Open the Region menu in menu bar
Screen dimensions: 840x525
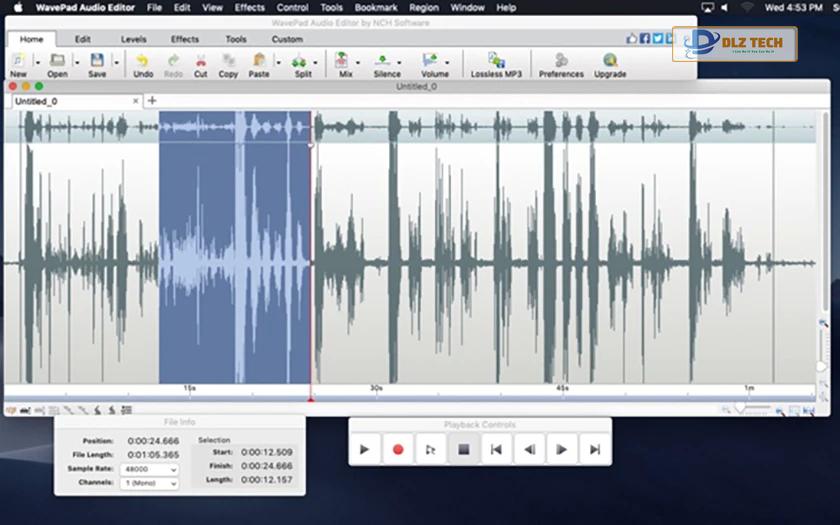pos(424,8)
